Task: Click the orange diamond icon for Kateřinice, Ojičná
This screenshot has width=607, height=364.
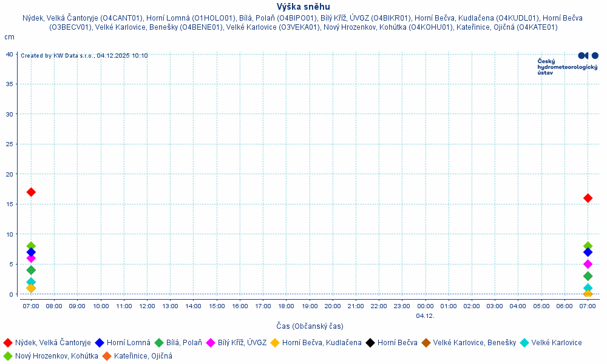Action: pos(107,356)
